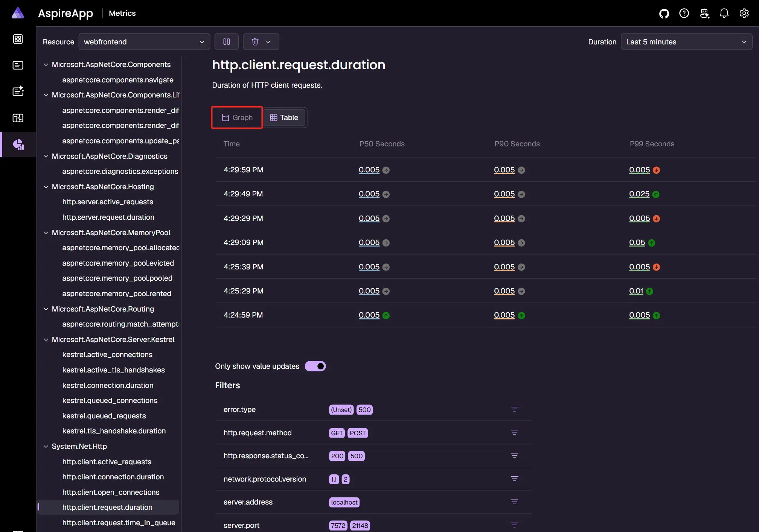Click the AspireApp logo icon
Image resolution: width=759 pixels, height=532 pixels.
pyautogui.click(x=18, y=13)
